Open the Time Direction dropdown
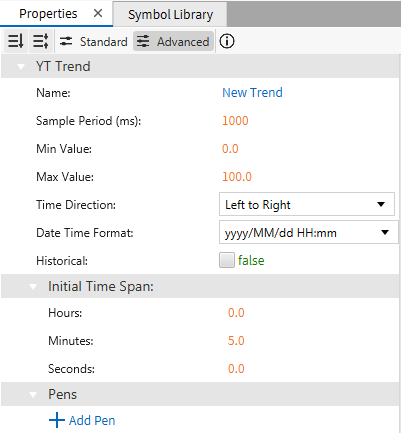This screenshot has width=401, height=433. (x=307, y=204)
